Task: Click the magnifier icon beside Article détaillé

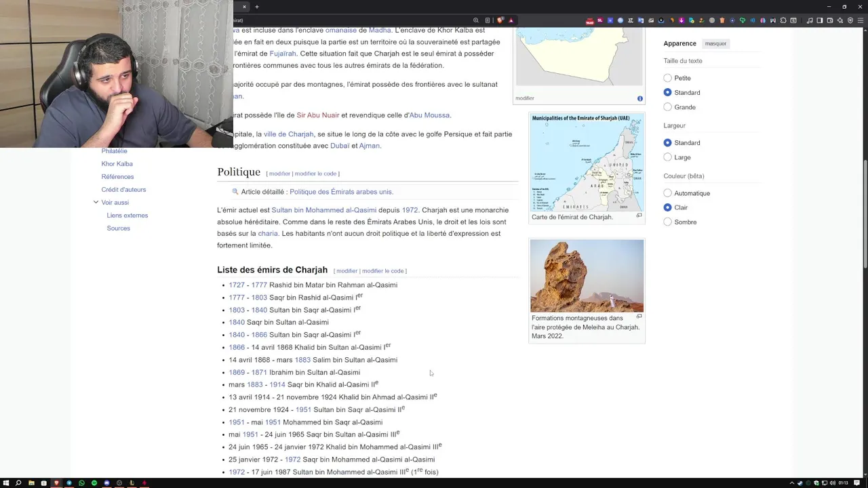Action: pos(235,192)
